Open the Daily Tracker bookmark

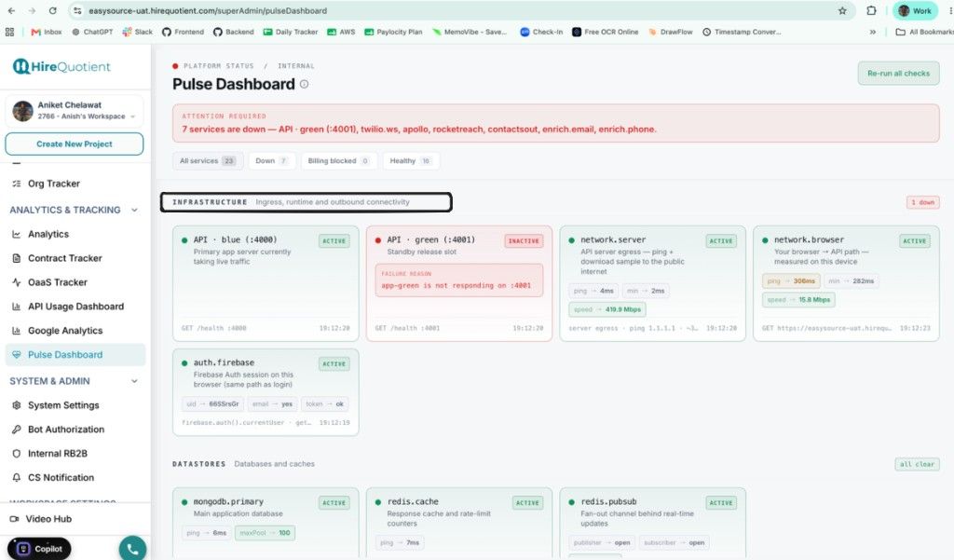(291, 32)
